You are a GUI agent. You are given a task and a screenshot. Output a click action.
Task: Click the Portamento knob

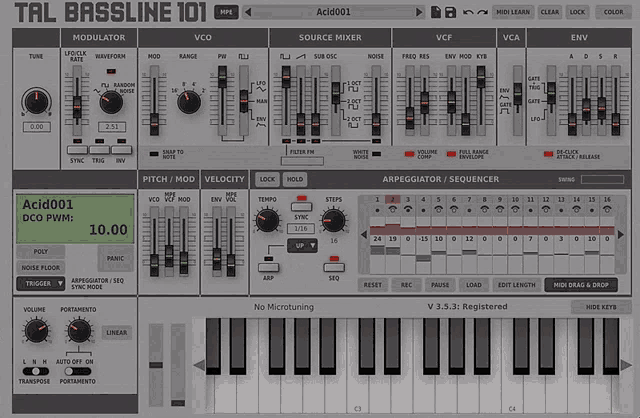(x=79, y=331)
